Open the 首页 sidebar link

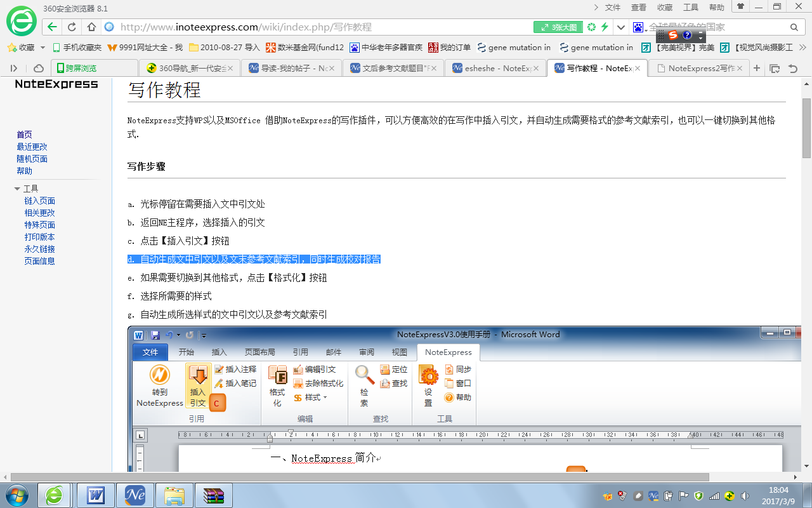[24, 135]
